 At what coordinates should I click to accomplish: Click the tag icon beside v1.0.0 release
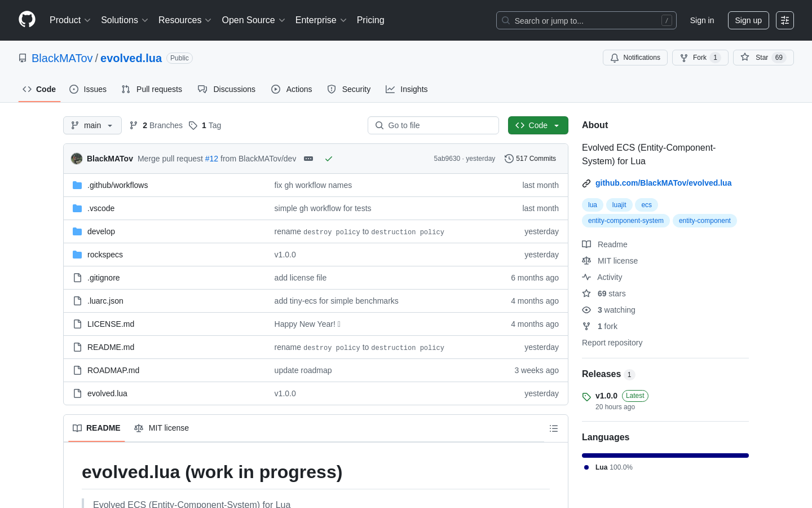tap(586, 397)
